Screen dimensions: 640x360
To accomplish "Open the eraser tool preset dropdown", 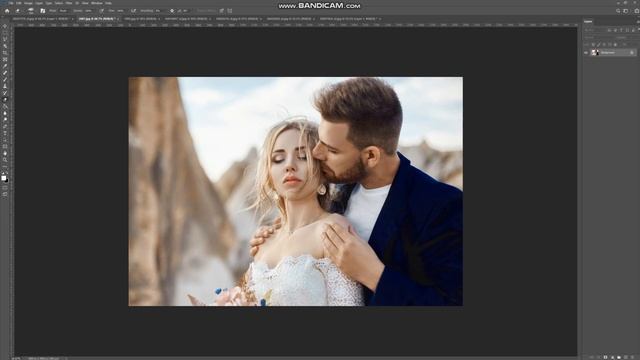I will tap(19, 11).
